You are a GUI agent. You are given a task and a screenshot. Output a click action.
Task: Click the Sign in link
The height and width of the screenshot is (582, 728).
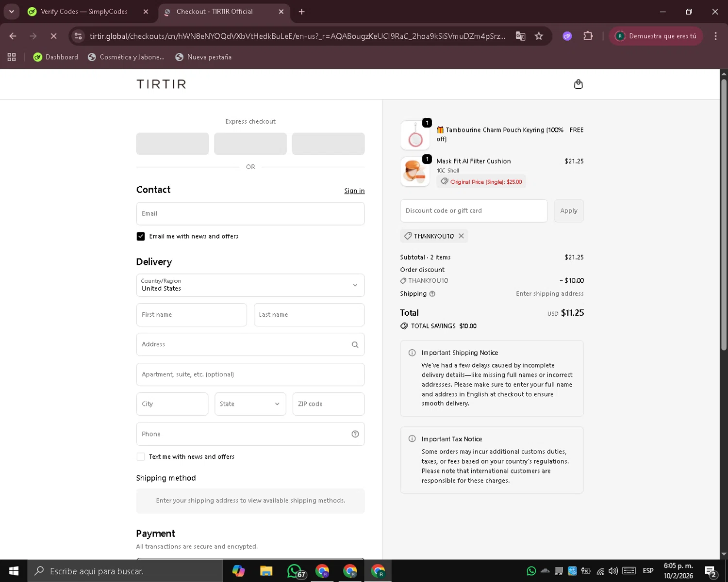tap(354, 191)
